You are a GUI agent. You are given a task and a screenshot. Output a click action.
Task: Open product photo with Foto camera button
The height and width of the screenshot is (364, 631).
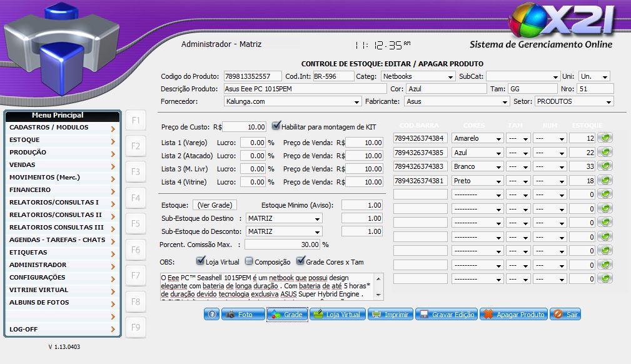pos(239,315)
